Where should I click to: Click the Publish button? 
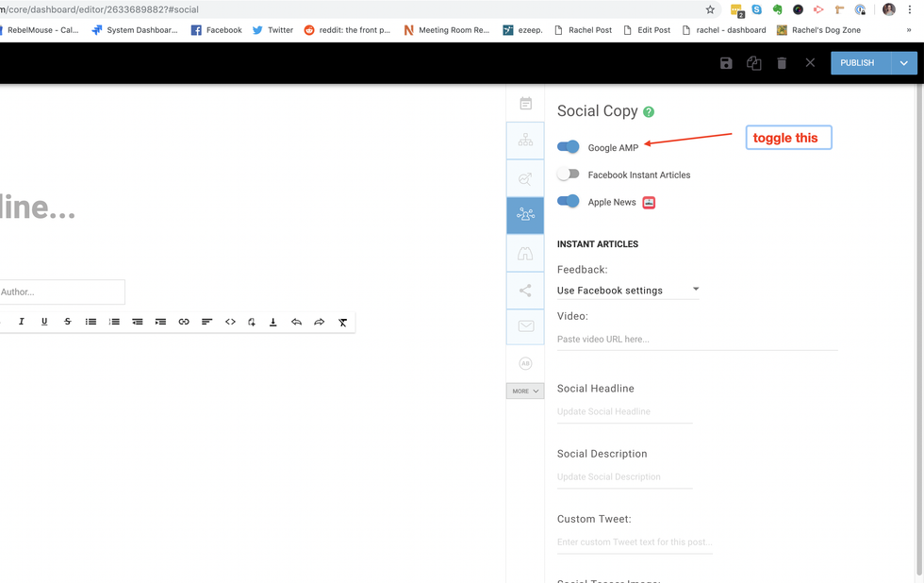[x=857, y=63]
